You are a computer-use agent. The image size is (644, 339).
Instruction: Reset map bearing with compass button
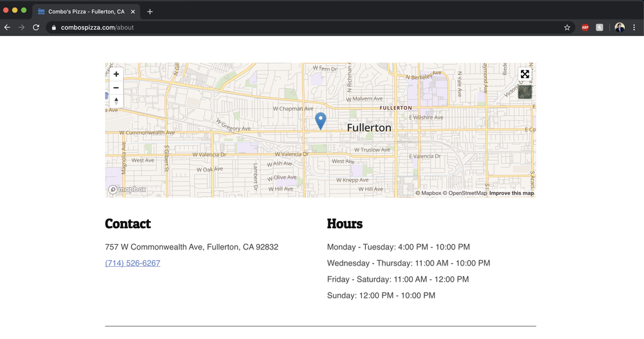(116, 101)
